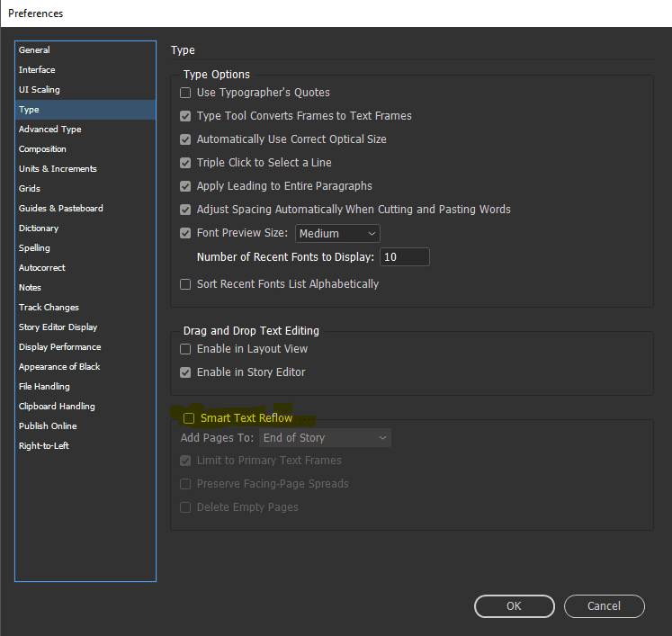Open the General preferences category
The image size is (672, 636).
[x=85, y=50]
